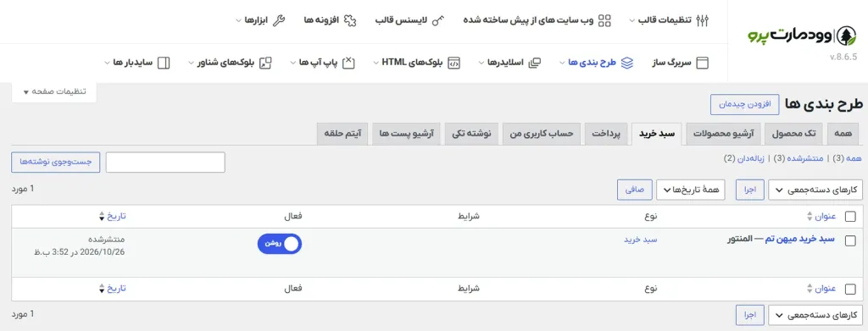Click the plugins puzzle piece icon
The image size is (868, 331).
click(350, 21)
